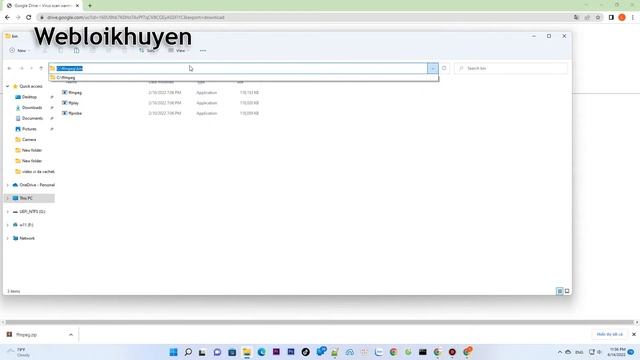640x360 pixels.
Task: Open the Sort dropdown in Explorer toolbar
Action: pos(147,50)
